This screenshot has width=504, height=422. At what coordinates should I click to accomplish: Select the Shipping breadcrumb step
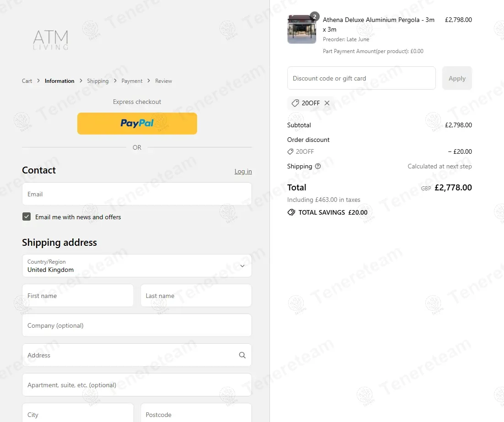pos(98,81)
